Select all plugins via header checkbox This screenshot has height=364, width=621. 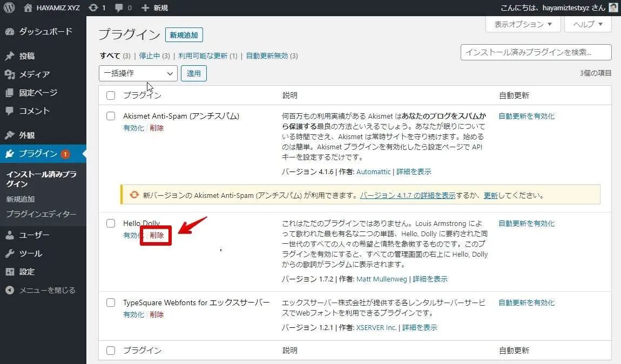111,95
